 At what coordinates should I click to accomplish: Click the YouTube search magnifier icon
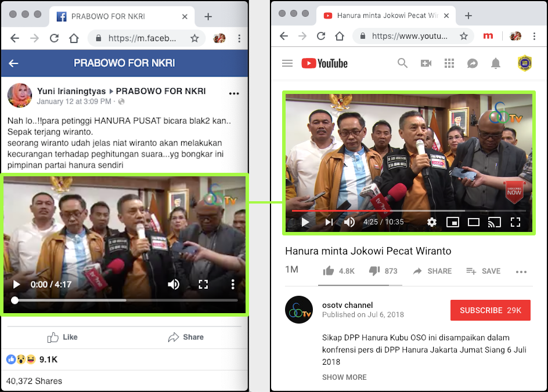pos(402,63)
